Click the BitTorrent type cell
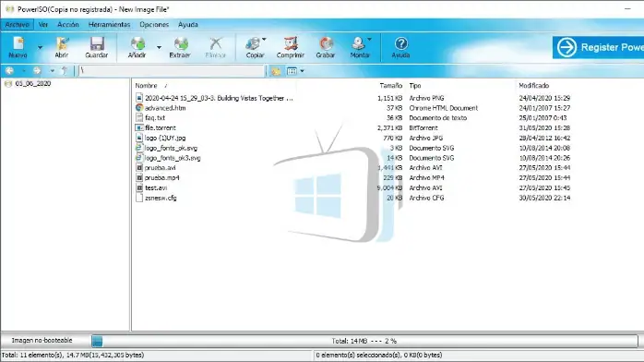This screenshot has width=644, height=362. click(x=423, y=127)
